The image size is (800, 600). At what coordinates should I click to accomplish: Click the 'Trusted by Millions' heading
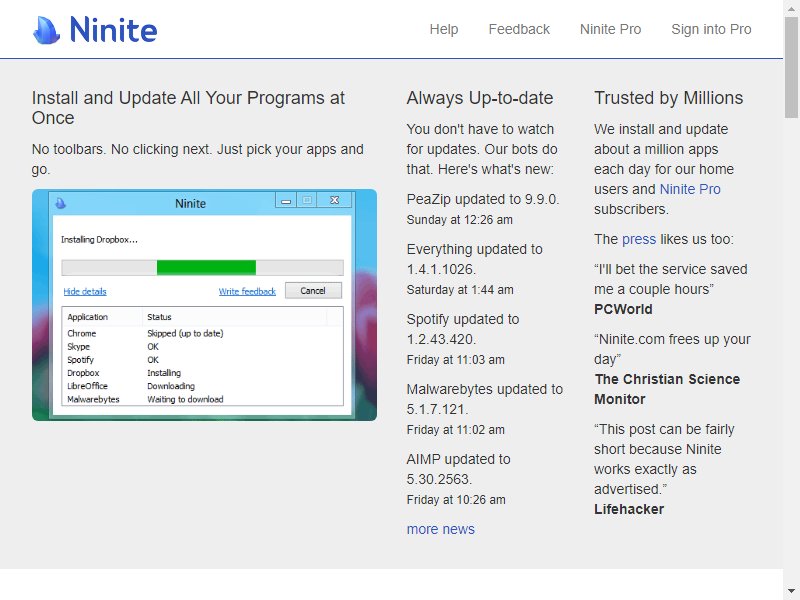tap(668, 98)
